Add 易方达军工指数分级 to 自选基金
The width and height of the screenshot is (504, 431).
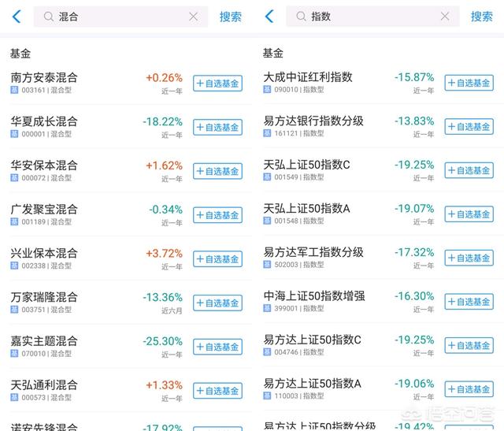469,258
